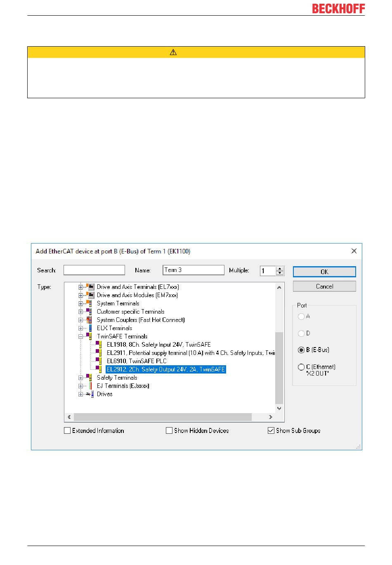The height and width of the screenshot is (565, 392).
Task: Expand the EJ Terminals (EJxxxx) node
Action: click(x=80, y=386)
